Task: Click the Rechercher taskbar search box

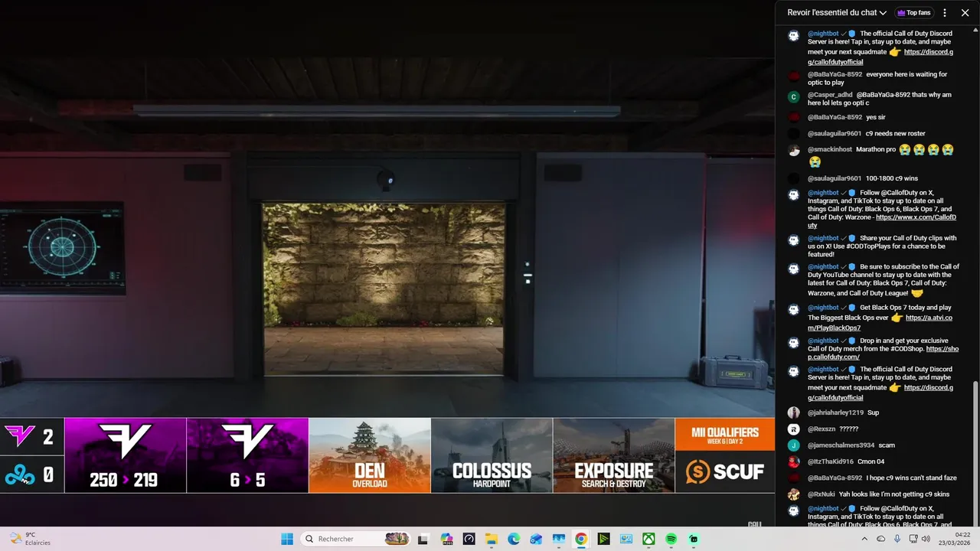Action: [356, 539]
